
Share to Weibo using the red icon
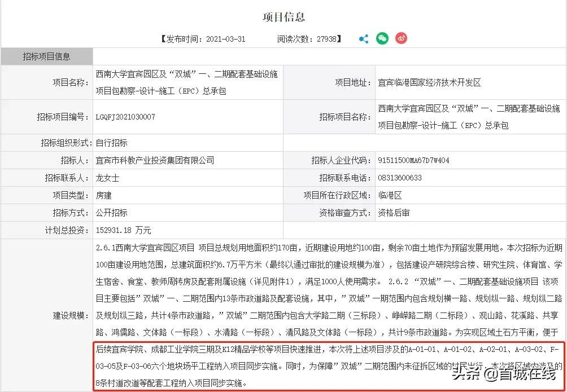click(402, 38)
